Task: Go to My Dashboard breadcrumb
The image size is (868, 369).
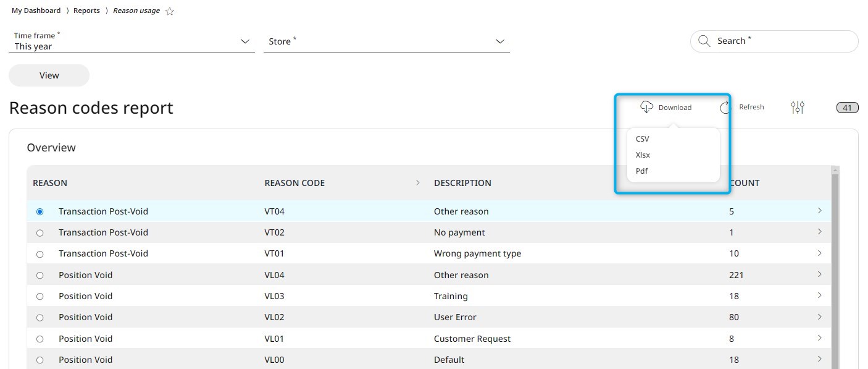Action: [36, 11]
